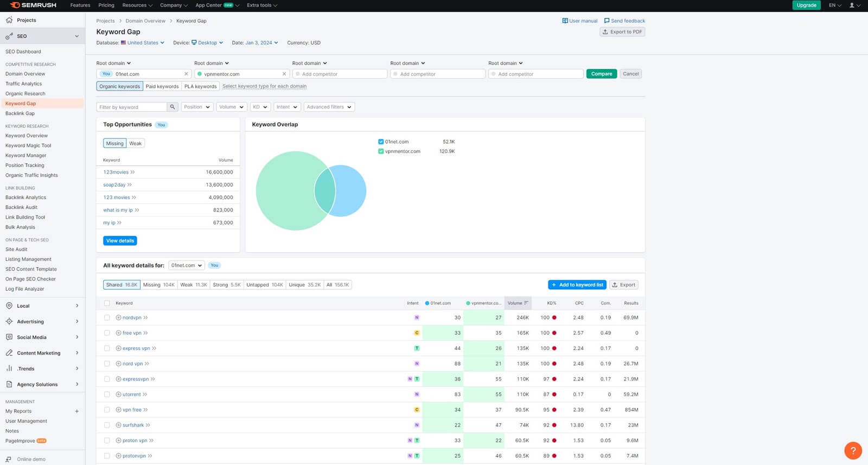The image size is (868, 465).
Task: Show the Untapped 104K keywords tab
Action: point(265,285)
